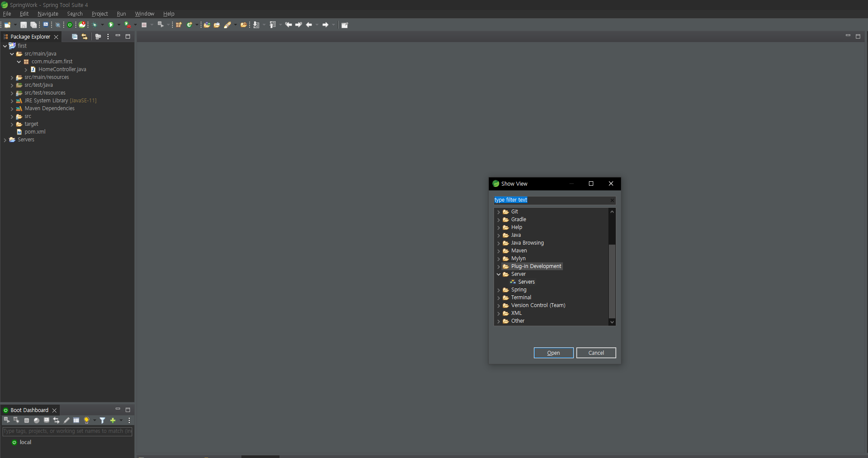Open the New dropdown arrow in toolbar
This screenshot has height=458, width=868.
coord(15,25)
